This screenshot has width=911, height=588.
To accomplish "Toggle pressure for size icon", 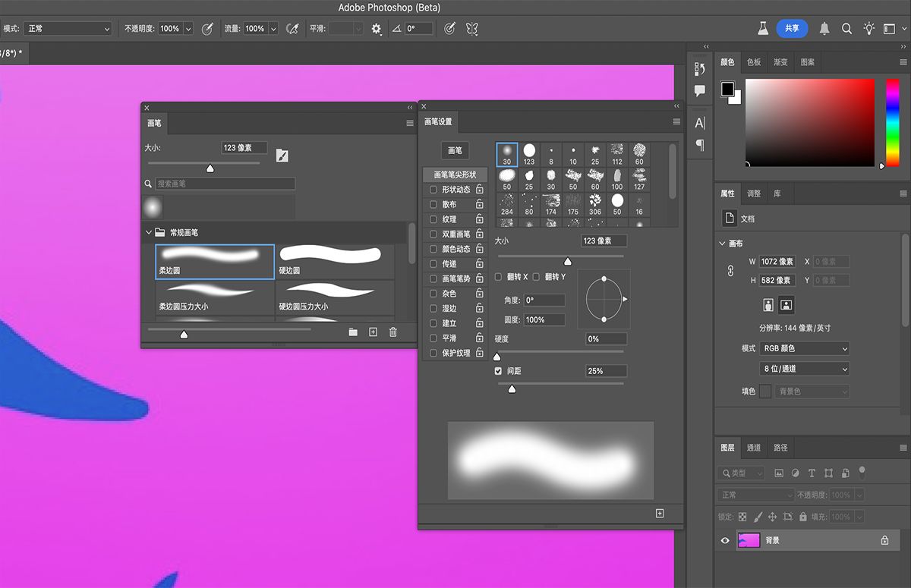I will point(449,29).
